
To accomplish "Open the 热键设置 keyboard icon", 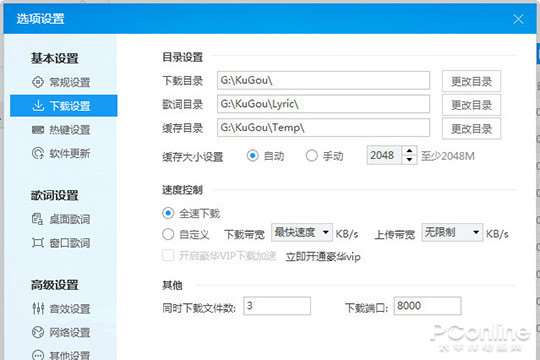I will pos(38,130).
